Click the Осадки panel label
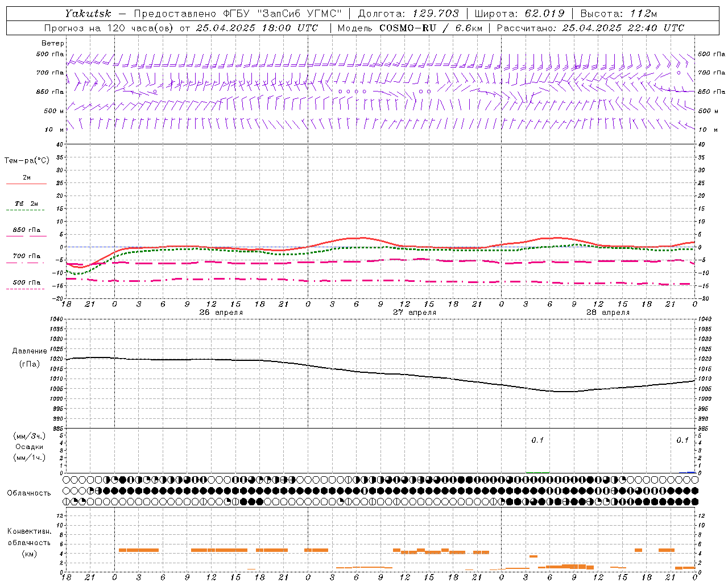 point(30,447)
